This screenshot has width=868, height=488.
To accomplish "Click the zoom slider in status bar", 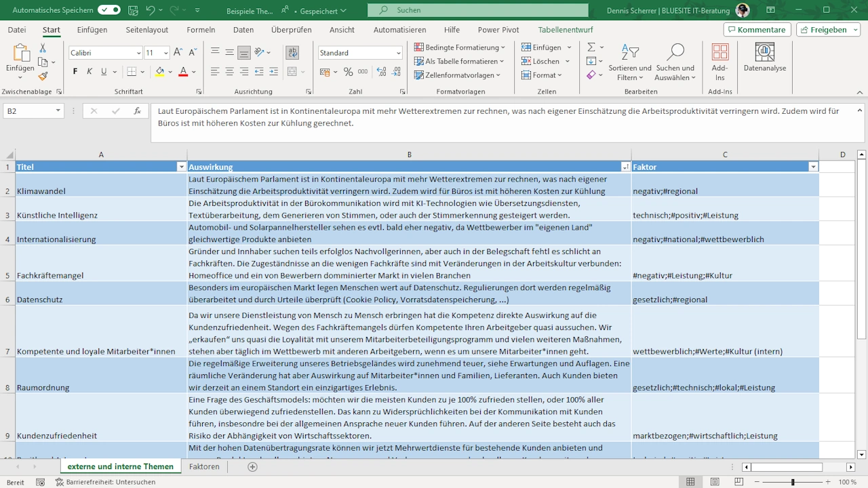I will pyautogui.click(x=793, y=482).
